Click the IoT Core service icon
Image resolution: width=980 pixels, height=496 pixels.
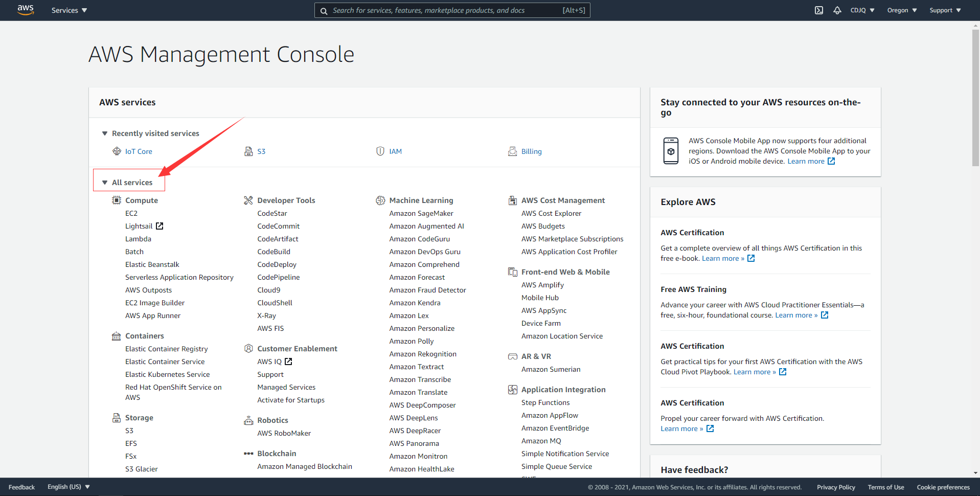[x=117, y=151]
